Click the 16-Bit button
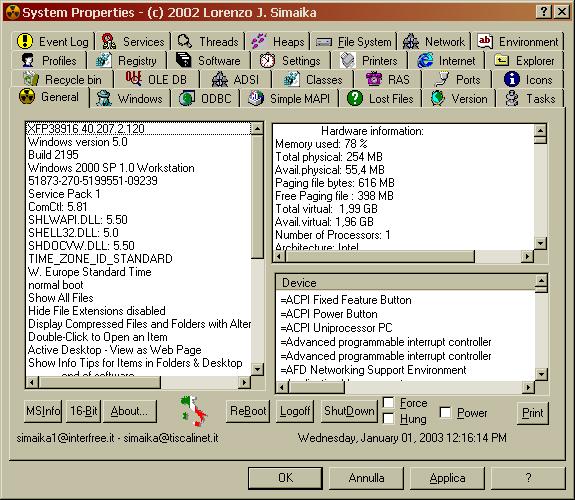575x500 pixels. pos(84,411)
